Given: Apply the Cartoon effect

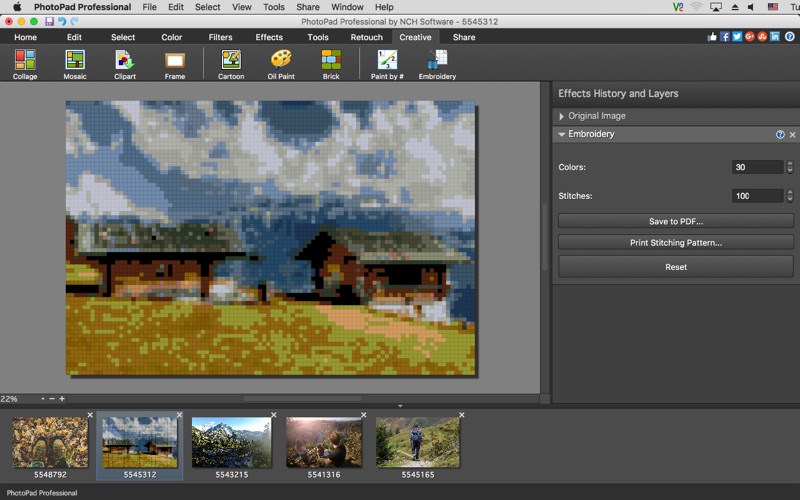Looking at the screenshot, I should [231, 62].
